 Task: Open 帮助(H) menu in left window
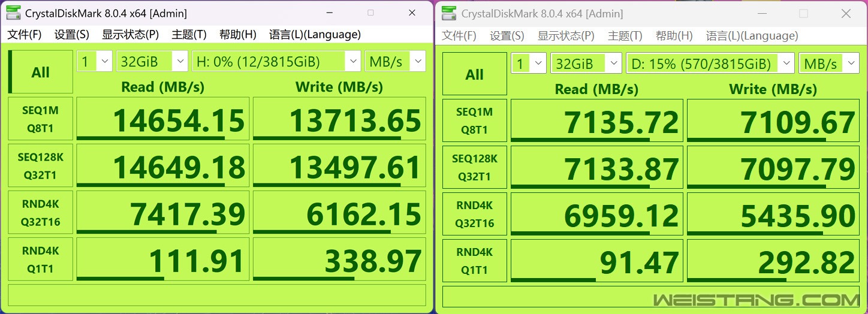coord(238,35)
